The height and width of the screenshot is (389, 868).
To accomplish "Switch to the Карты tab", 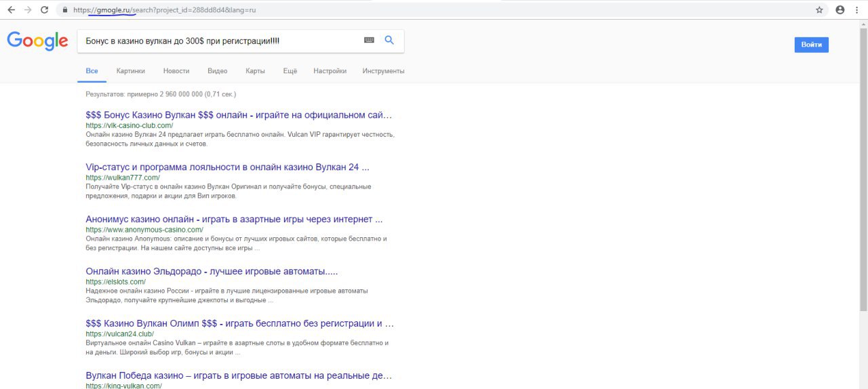I will [x=255, y=70].
